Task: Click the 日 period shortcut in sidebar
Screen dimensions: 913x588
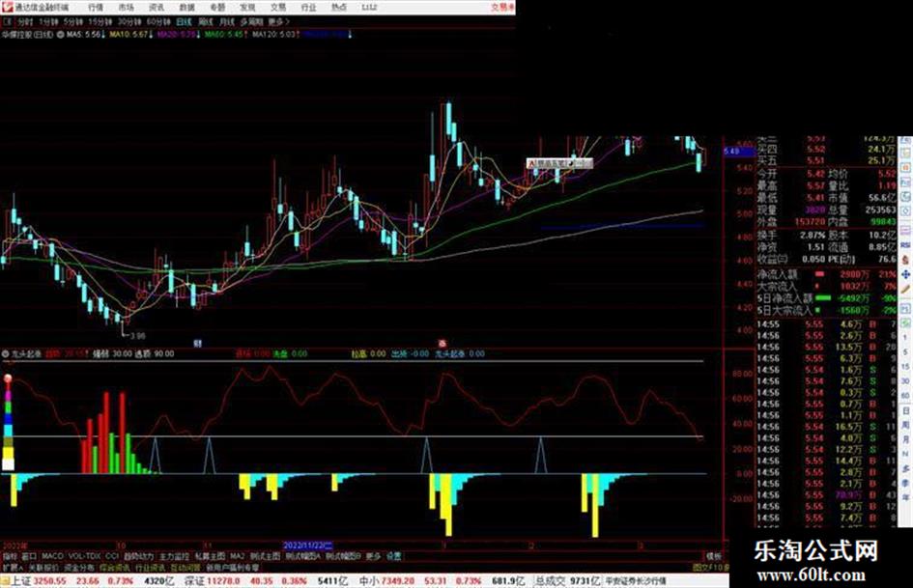Action: pos(905,411)
